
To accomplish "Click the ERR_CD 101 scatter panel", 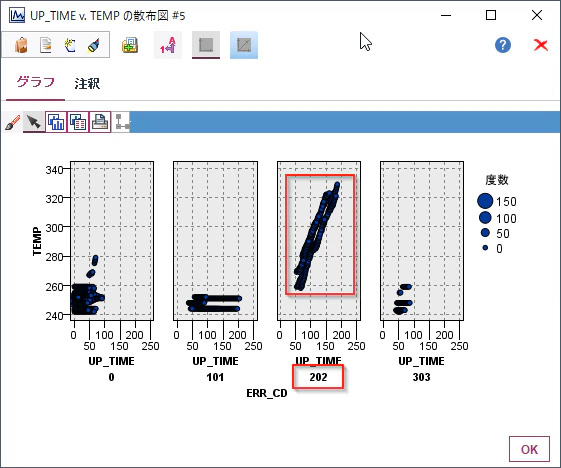I will (215, 241).
